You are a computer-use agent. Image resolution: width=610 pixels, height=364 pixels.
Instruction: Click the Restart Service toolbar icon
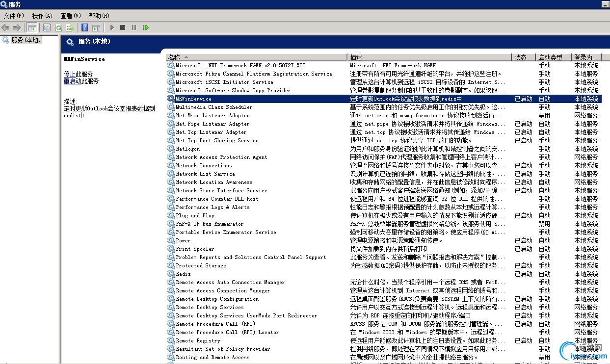[x=146, y=28]
